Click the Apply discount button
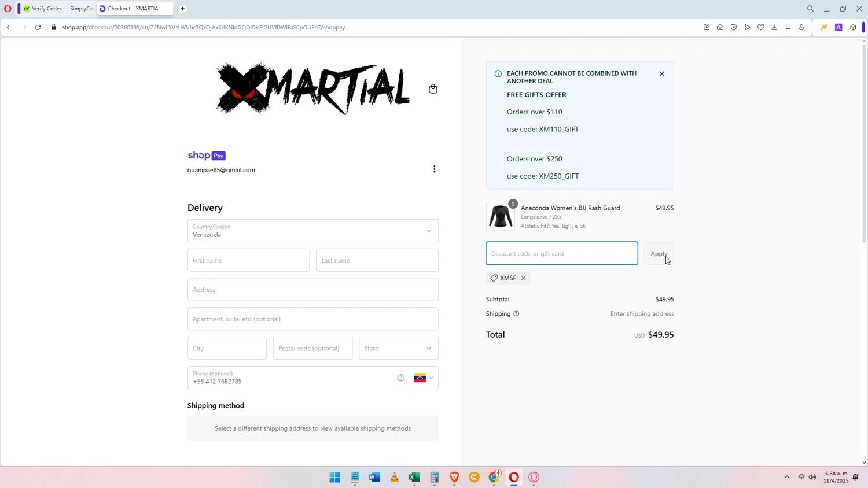This screenshot has height=488, width=868. click(659, 253)
